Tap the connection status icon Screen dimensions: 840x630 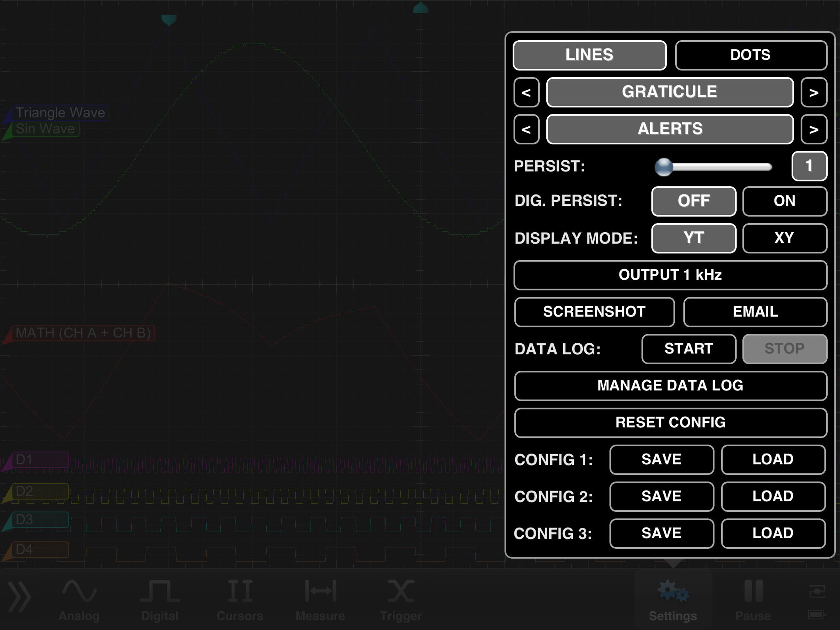tap(817, 591)
